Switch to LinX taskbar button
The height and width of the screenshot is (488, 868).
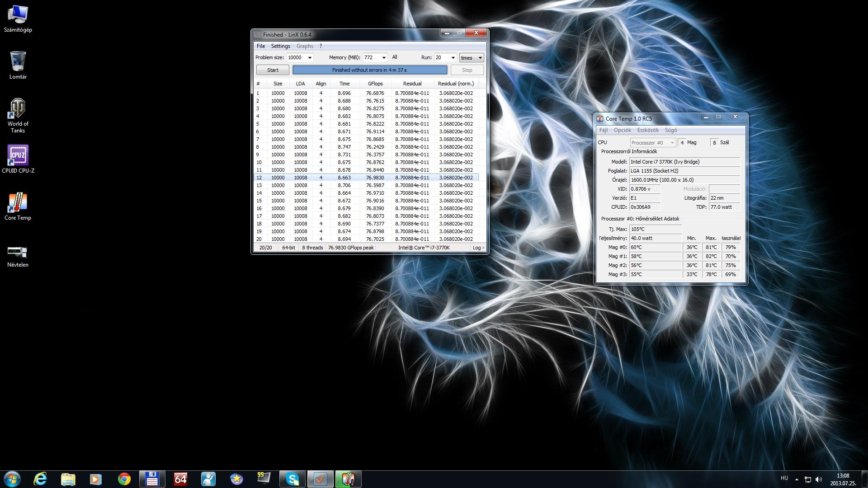click(x=320, y=479)
